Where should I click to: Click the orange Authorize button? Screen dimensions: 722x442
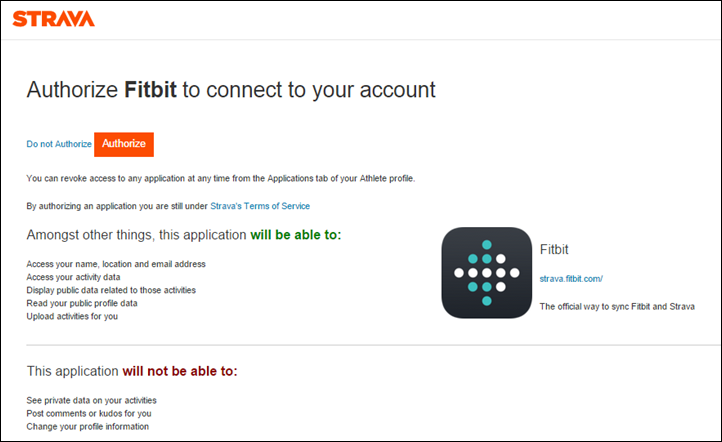tap(124, 144)
